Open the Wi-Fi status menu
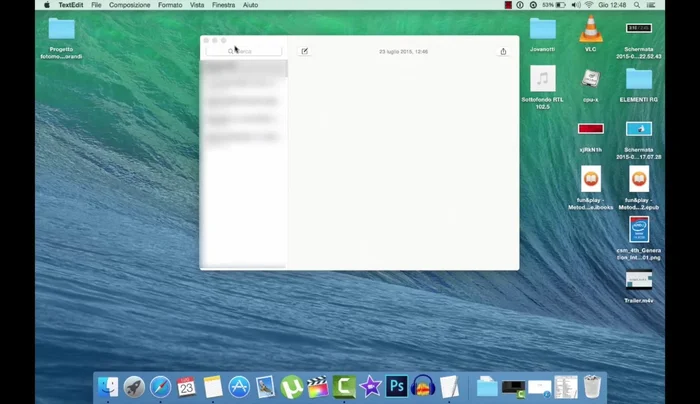 tap(588, 5)
